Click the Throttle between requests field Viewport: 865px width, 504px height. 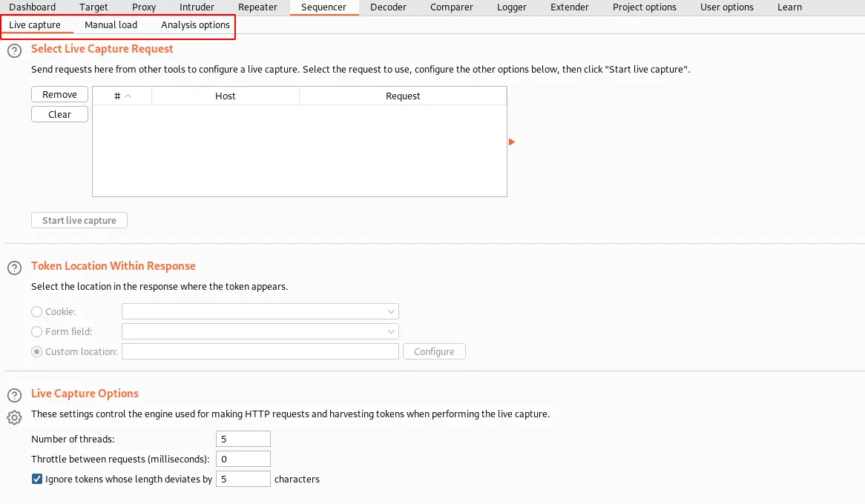[x=243, y=459]
